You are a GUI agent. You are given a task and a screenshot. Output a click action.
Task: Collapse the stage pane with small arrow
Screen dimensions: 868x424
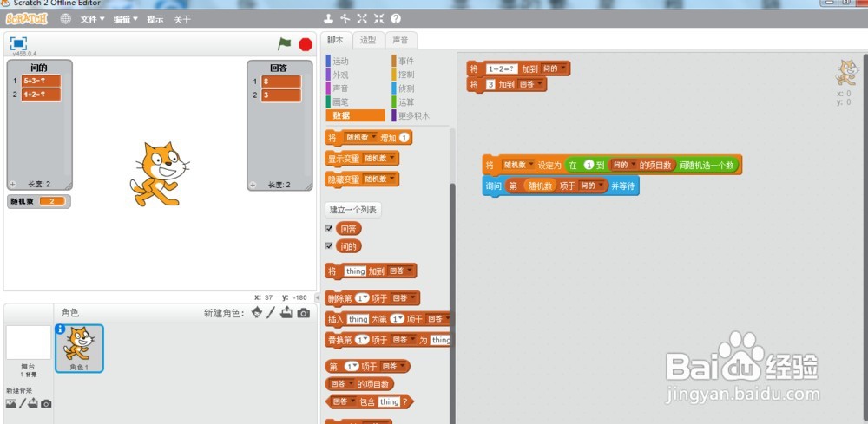(x=318, y=297)
